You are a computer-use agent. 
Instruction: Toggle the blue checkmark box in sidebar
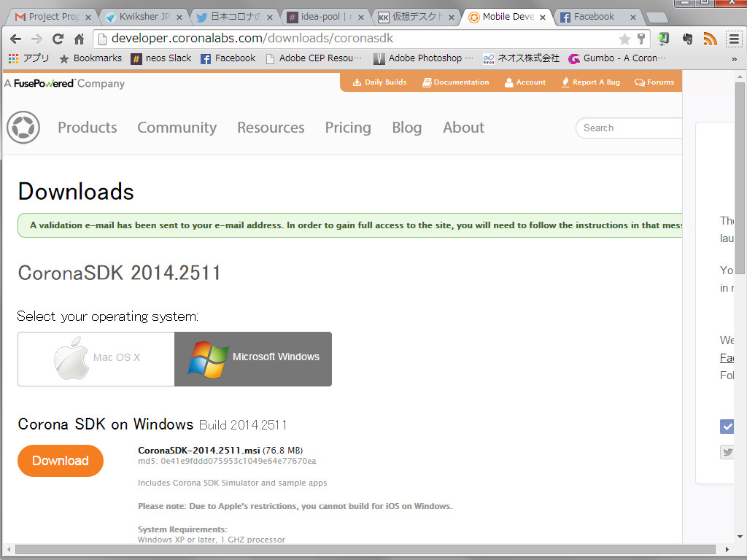coord(727,427)
